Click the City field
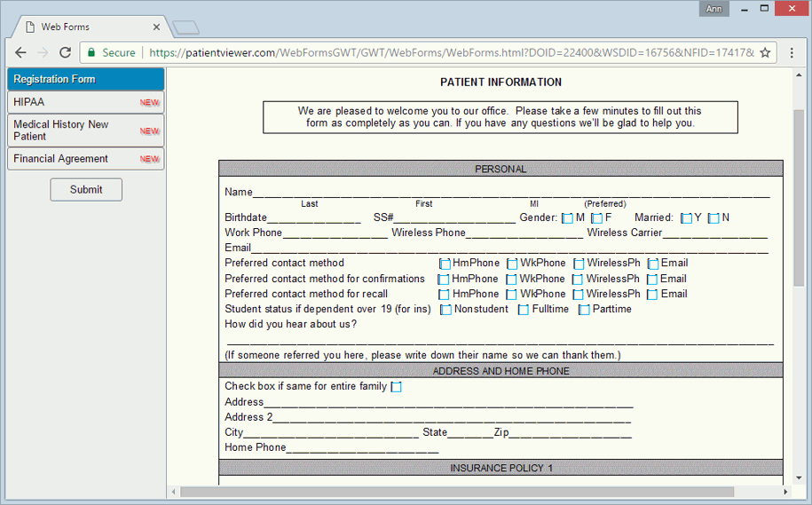Viewport: 812px width, 505px height. point(331,432)
